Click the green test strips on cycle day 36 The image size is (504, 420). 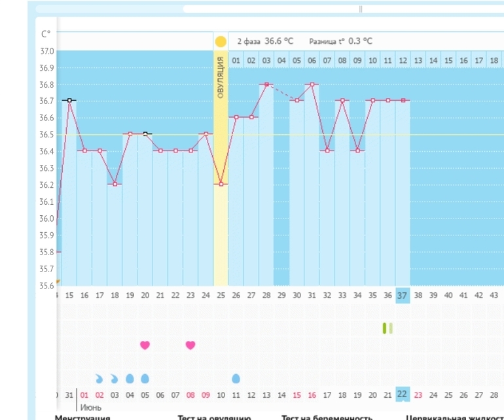[387, 328]
